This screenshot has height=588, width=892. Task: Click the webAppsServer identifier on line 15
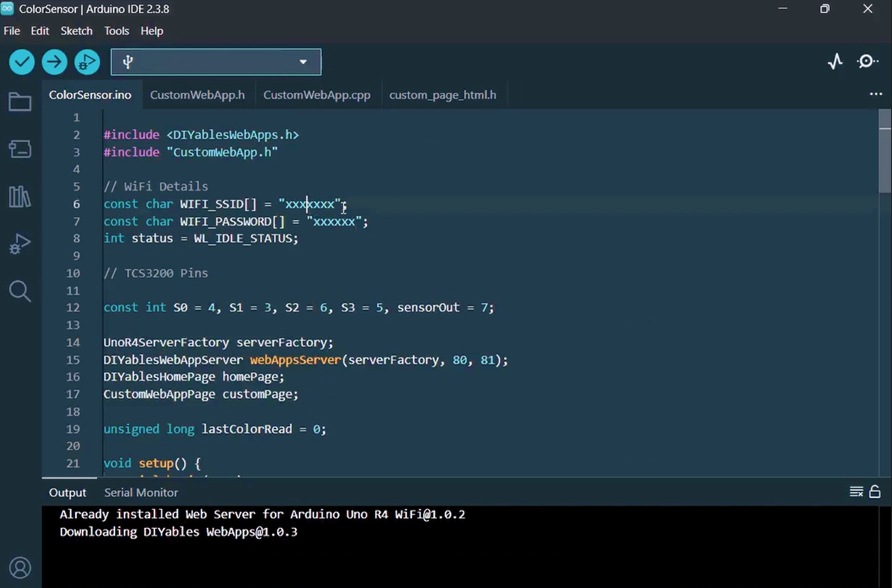[295, 360]
